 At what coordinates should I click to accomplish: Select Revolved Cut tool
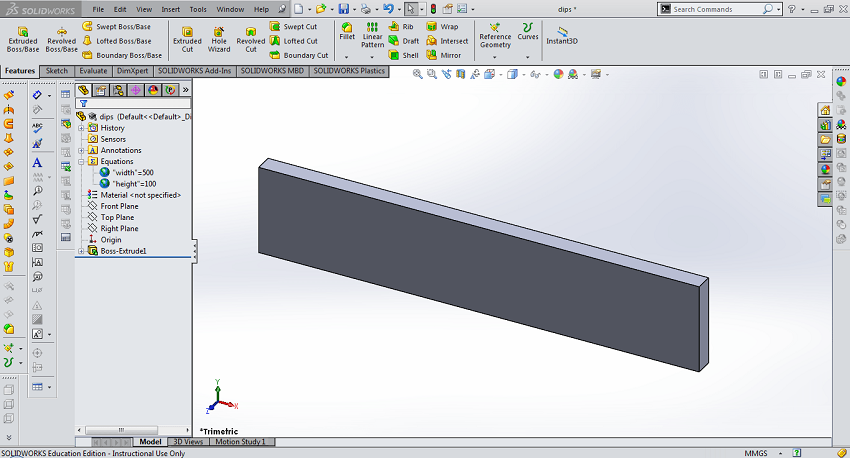pos(250,40)
